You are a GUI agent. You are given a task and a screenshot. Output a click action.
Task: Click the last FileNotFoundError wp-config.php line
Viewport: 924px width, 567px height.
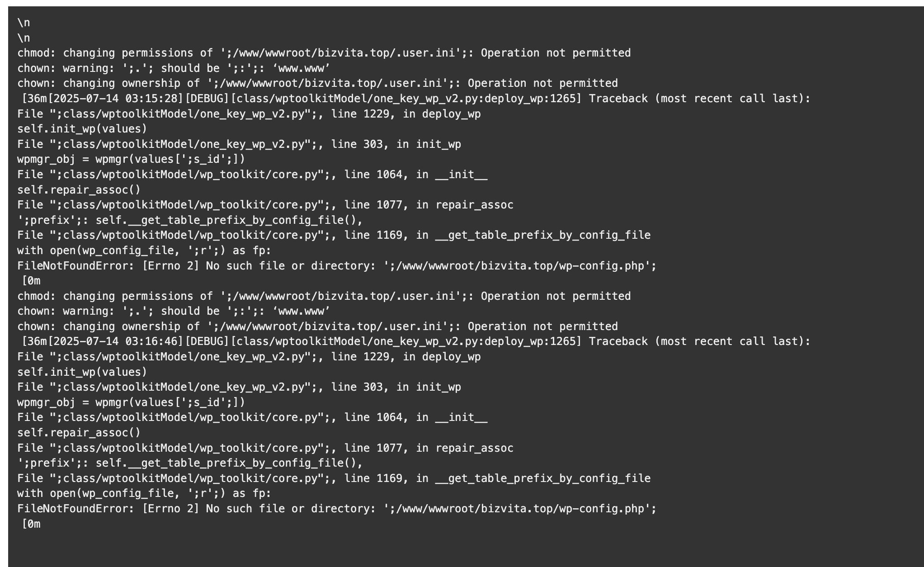(x=337, y=509)
